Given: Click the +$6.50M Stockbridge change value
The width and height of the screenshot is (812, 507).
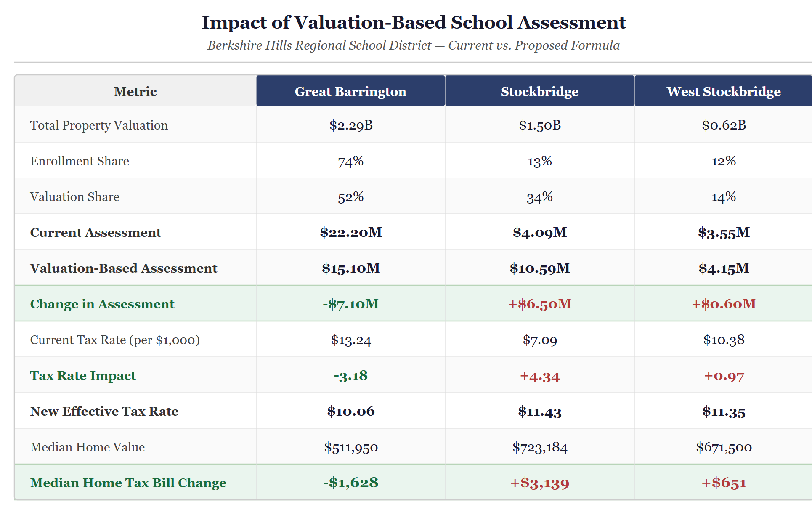Looking at the screenshot, I should click(x=539, y=304).
